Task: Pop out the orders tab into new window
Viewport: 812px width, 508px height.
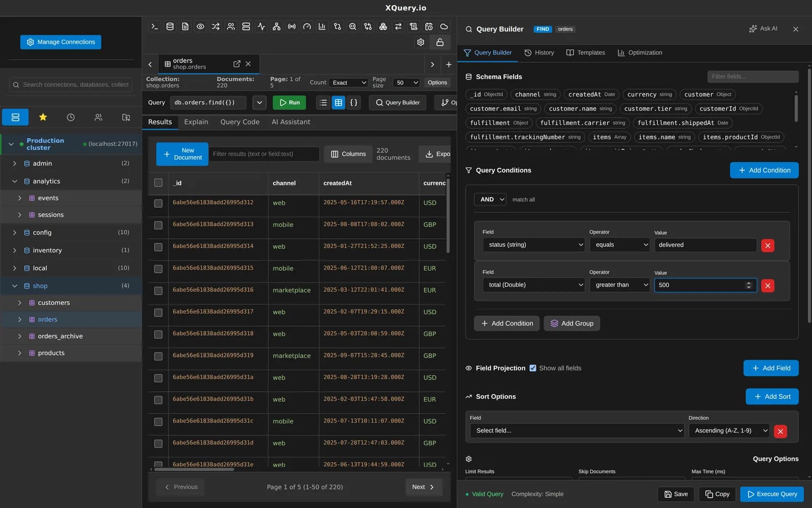Action: pos(236,63)
